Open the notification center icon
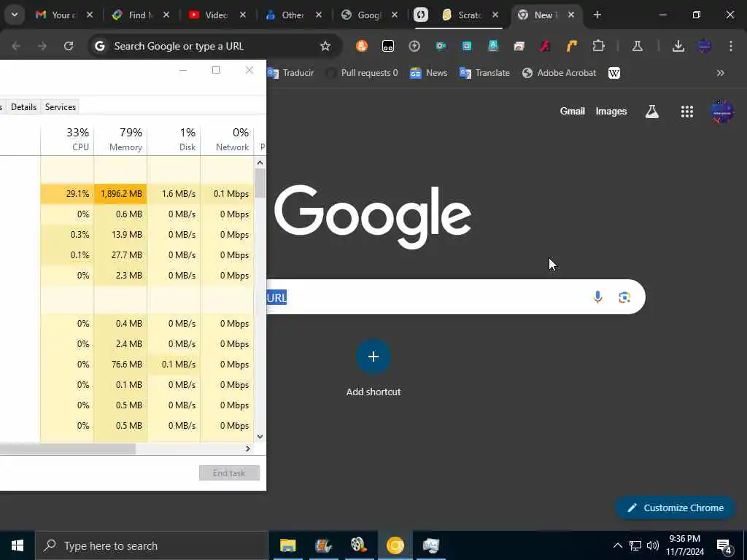Image resolution: width=747 pixels, height=560 pixels. pyautogui.click(x=724, y=546)
